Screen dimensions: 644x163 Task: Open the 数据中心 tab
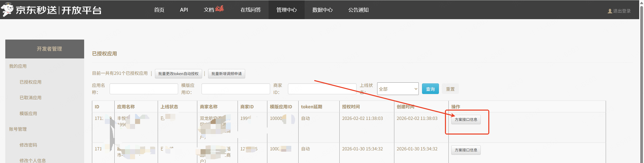322,10
